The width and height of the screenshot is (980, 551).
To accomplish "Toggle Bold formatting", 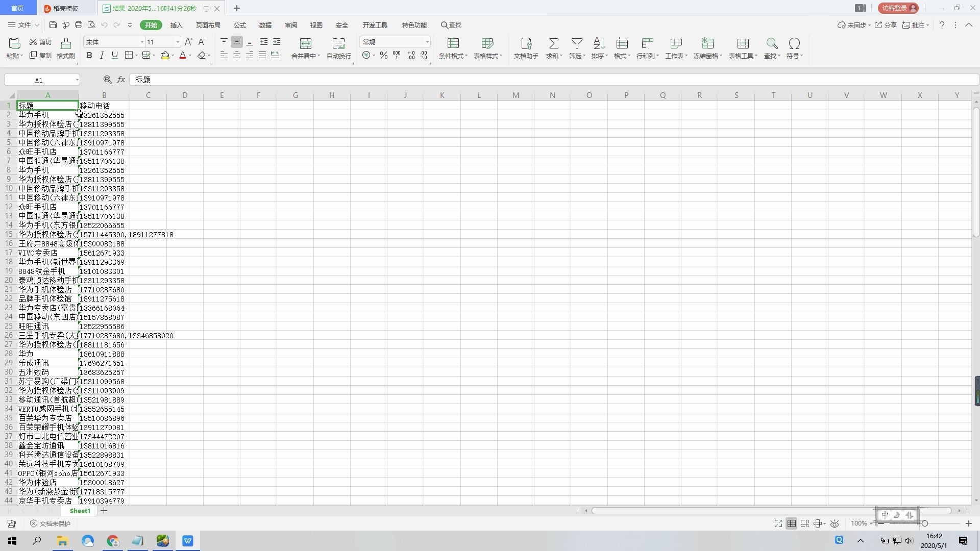I will click(89, 56).
